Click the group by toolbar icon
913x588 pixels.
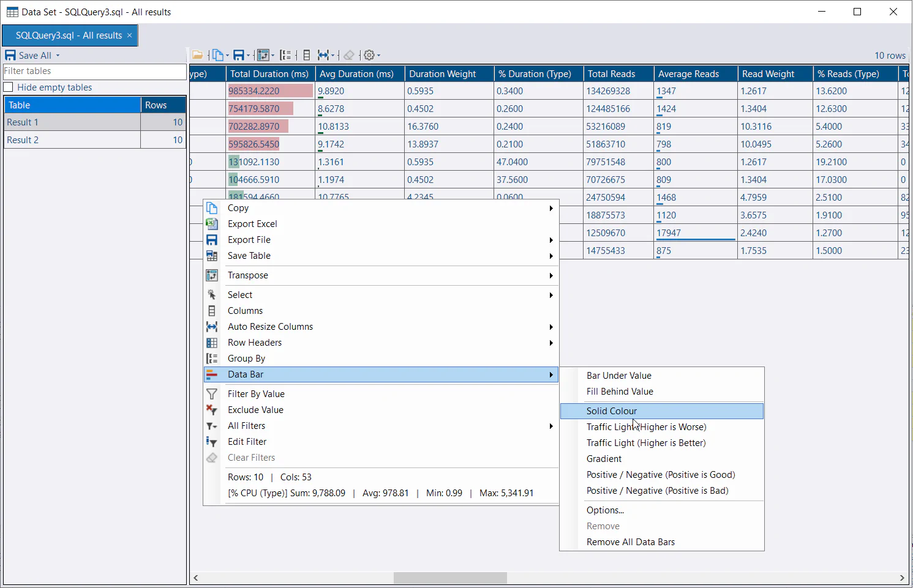(285, 55)
